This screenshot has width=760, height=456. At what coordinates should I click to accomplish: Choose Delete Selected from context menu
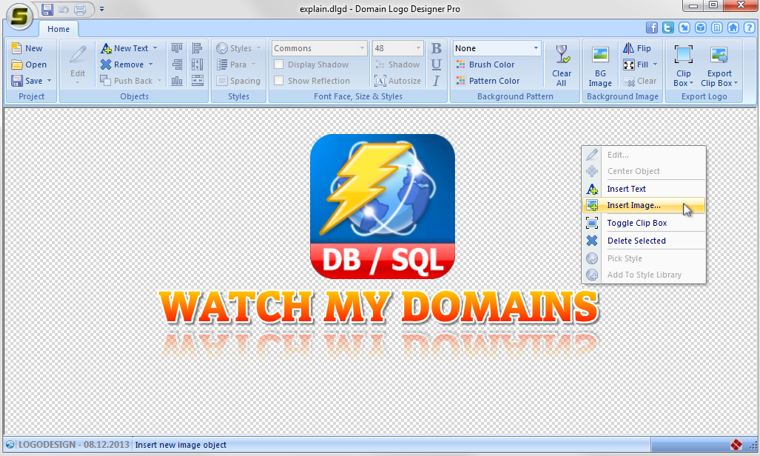point(644,241)
